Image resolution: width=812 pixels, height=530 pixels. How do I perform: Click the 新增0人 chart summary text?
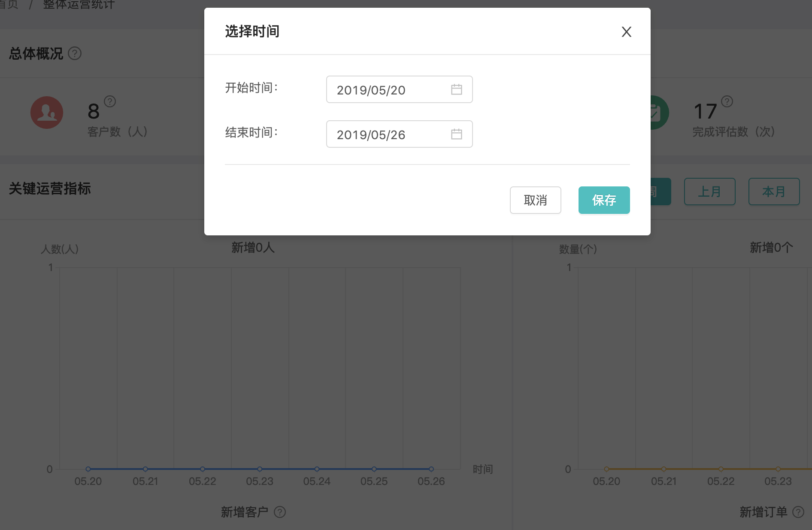253,247
